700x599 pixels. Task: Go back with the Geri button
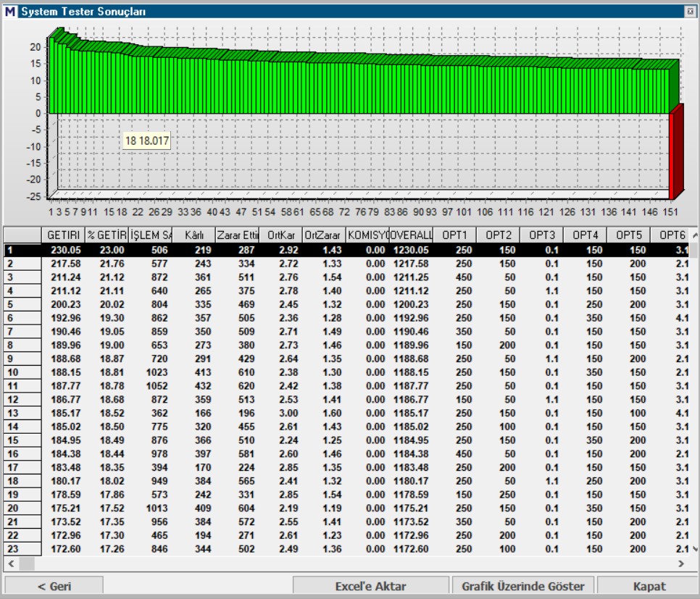point(54,586)
